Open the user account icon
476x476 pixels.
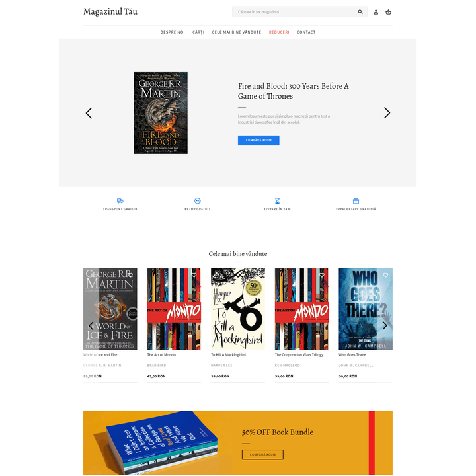[x=376, y=12]
